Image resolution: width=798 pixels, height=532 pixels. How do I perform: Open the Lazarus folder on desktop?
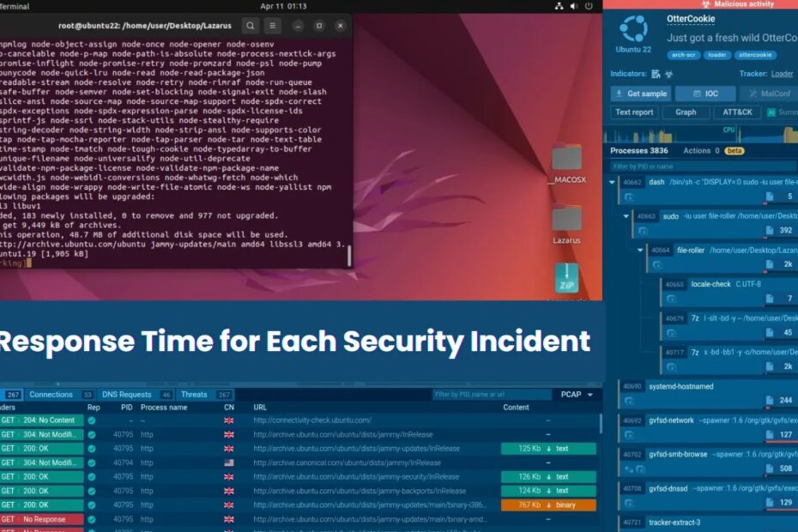click(566, 220)
